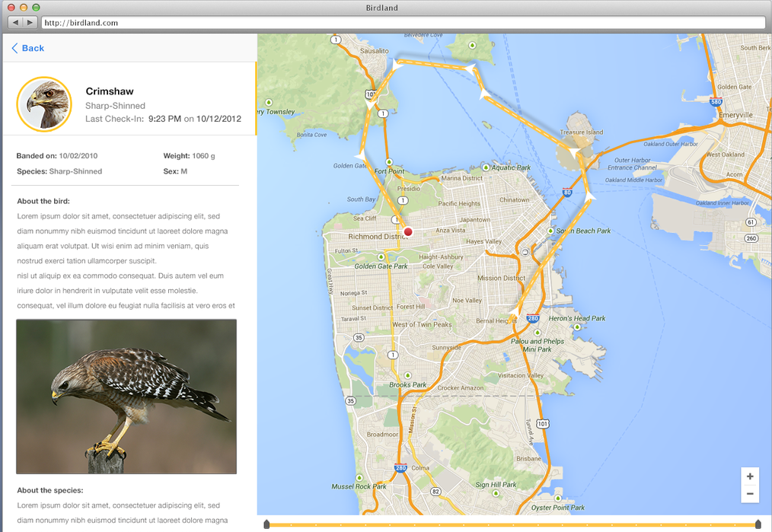The width and height of the screenshot is (772, 532).
Task: Click the Brooks Park tree icon
Action: coord(407,375)
